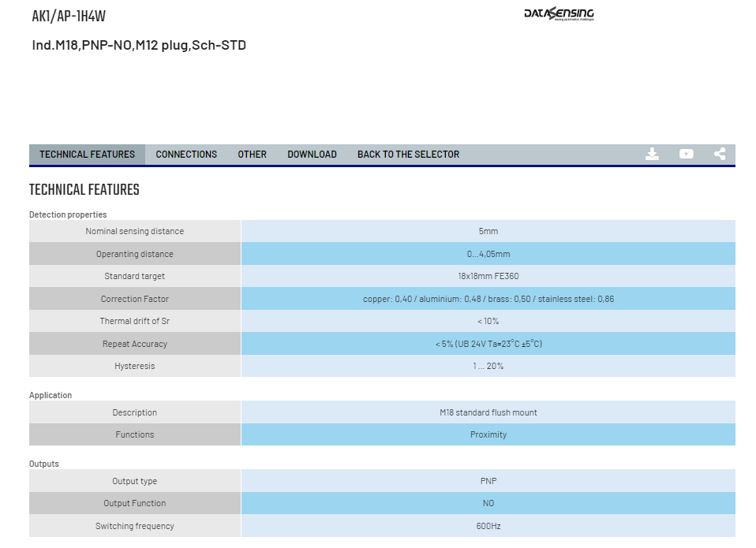Click the Application group label
Image resolution: width=756 pixels, height=548 pixels.
pos(51,395)
